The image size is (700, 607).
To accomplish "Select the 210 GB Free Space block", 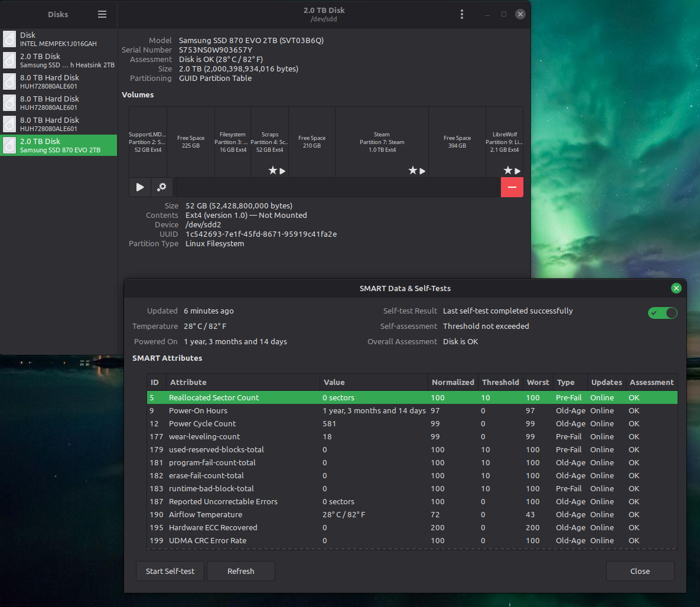I will pos(312,142).
